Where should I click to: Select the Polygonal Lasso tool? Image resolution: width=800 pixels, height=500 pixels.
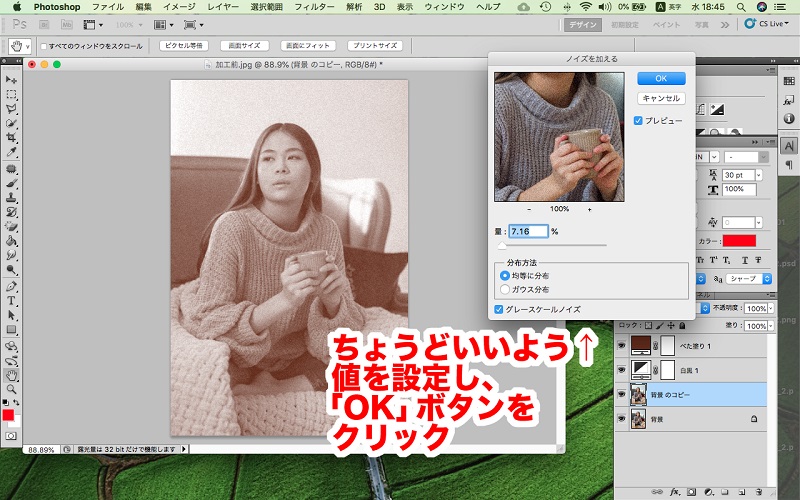[x=11, y=109]
